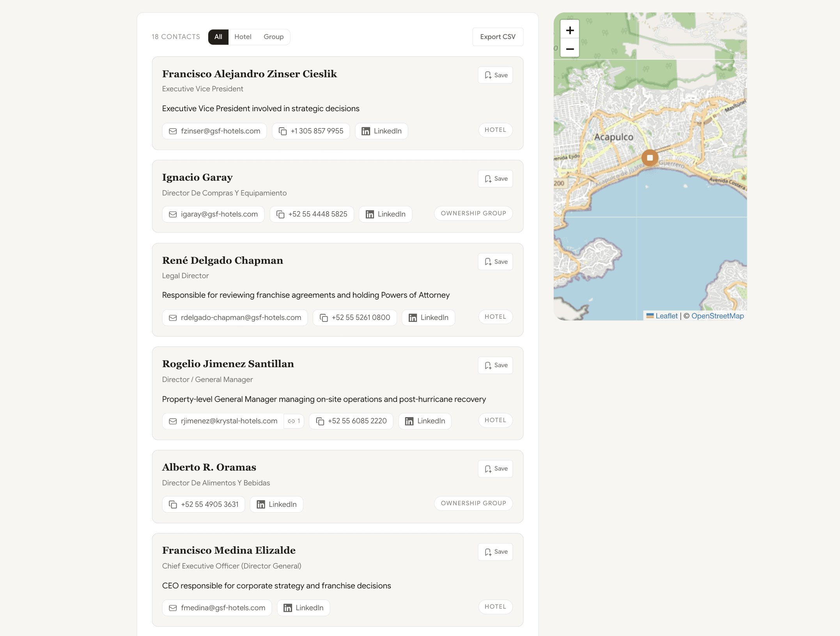Filter contacts by Group
The image size is (840, 636).
click(273, 37)
